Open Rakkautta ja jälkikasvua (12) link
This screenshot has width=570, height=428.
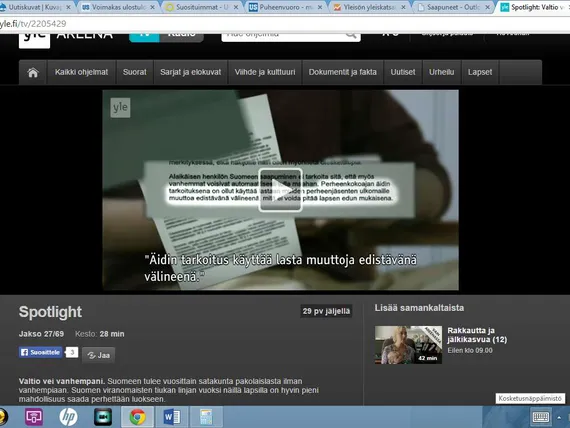(477, 335)
